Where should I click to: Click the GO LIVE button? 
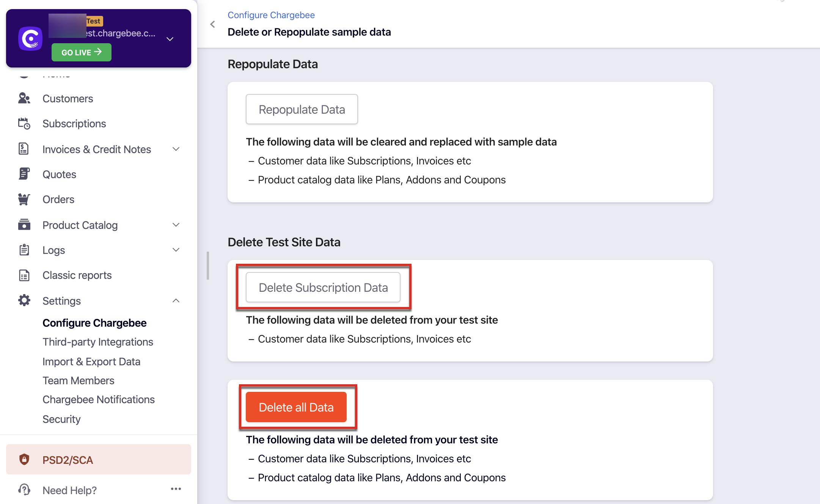(82, 52)
